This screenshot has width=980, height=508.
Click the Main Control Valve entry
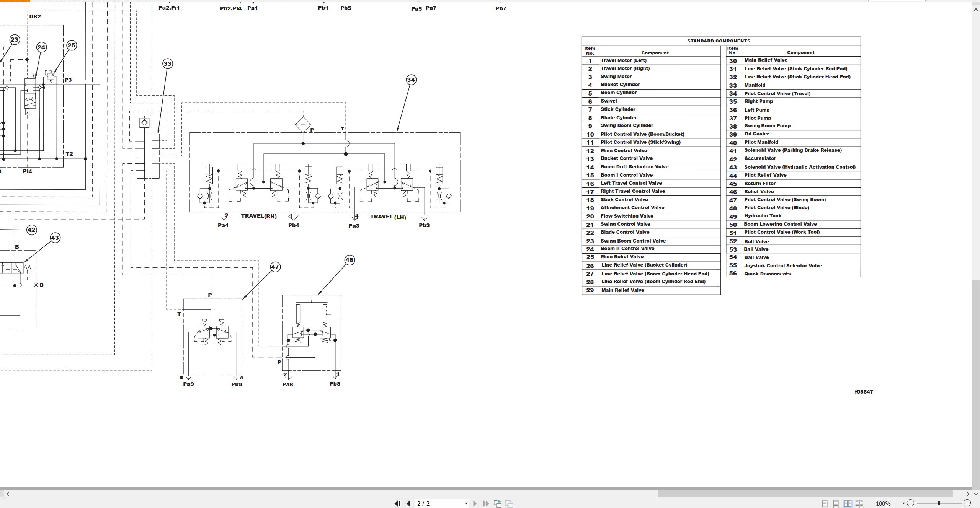[x=624, y=151]
